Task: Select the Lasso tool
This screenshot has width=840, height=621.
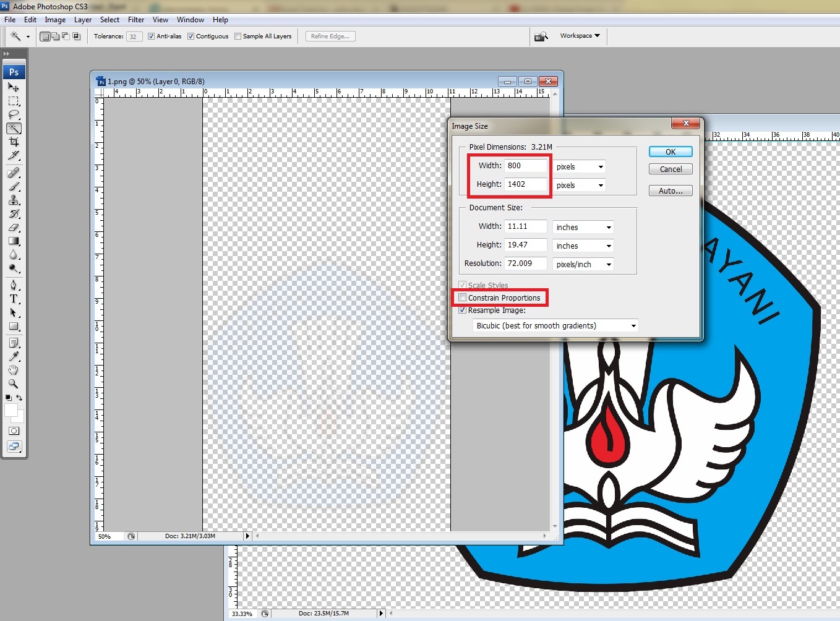Action: tap(14, 115)
